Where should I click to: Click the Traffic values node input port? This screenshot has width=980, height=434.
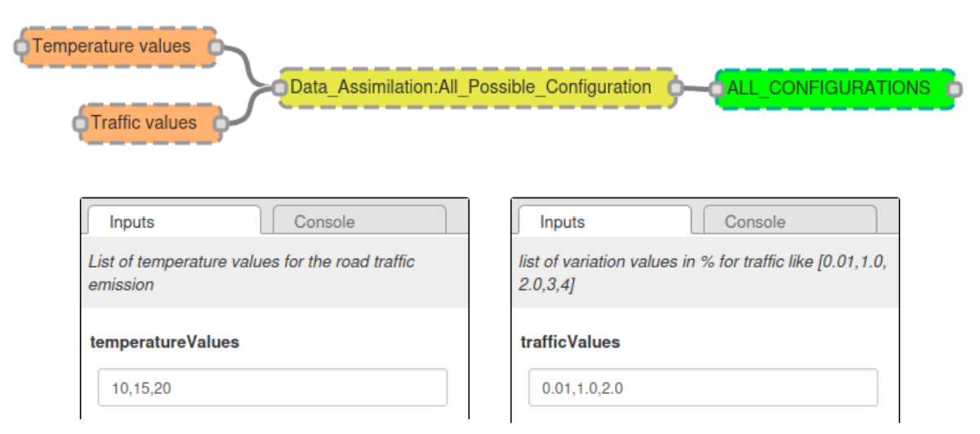[79, 123]
